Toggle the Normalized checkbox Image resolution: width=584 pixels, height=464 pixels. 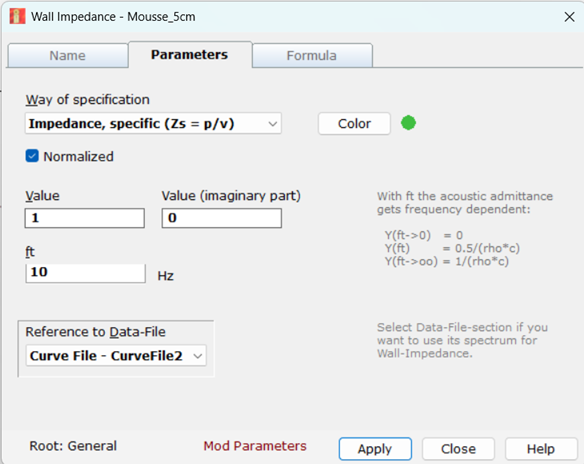tap(32, 156)
